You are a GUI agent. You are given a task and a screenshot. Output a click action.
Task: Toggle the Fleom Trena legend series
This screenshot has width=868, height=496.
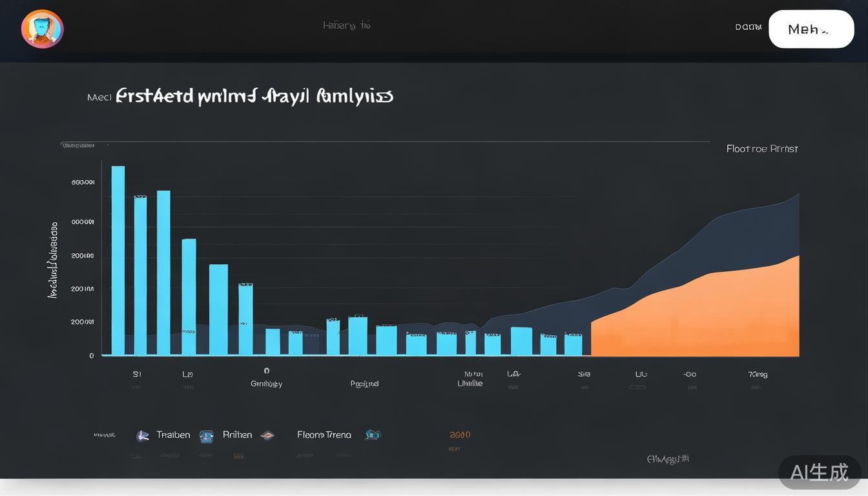(x=324, y=435)
